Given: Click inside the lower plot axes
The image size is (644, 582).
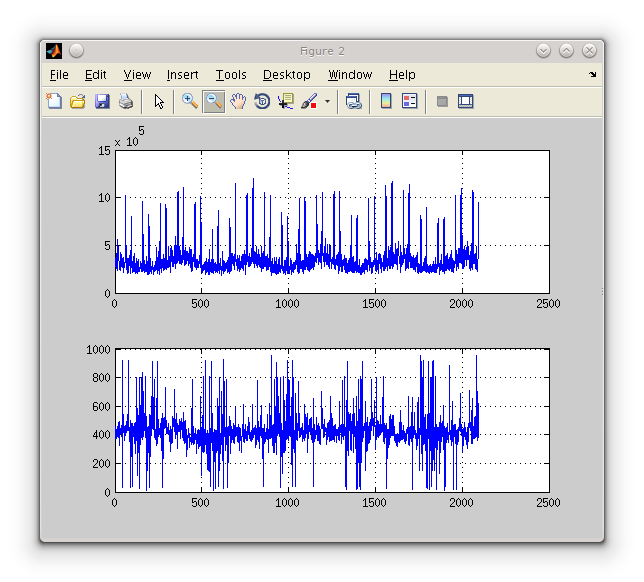Looking at the screenshot, I should [331, 420].
